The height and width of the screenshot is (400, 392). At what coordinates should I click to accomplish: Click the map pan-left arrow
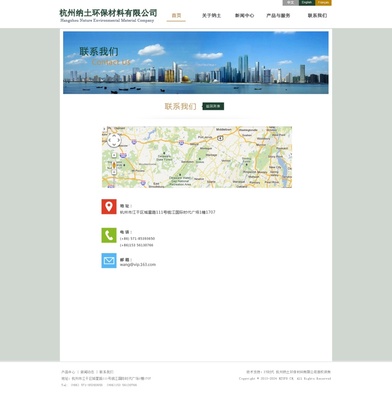(x=109, y=141)
